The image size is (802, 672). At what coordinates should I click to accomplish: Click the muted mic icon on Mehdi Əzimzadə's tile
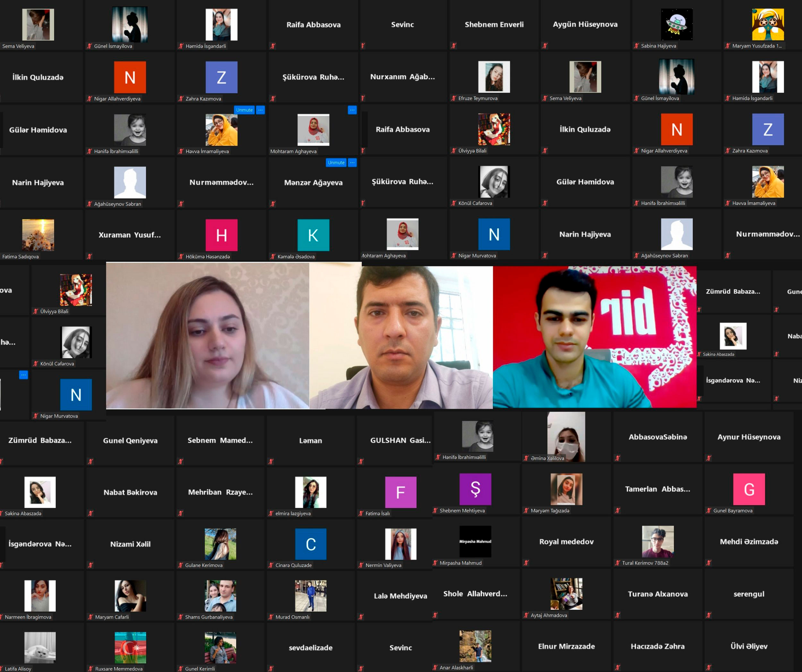coord(709,562)
